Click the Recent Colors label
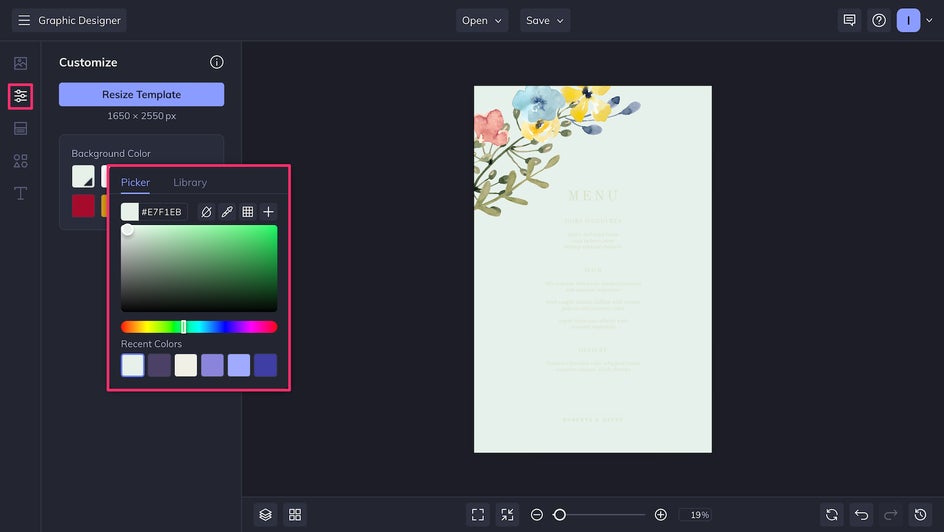Screen dimensions: 944x532 (x=151, y=344)
